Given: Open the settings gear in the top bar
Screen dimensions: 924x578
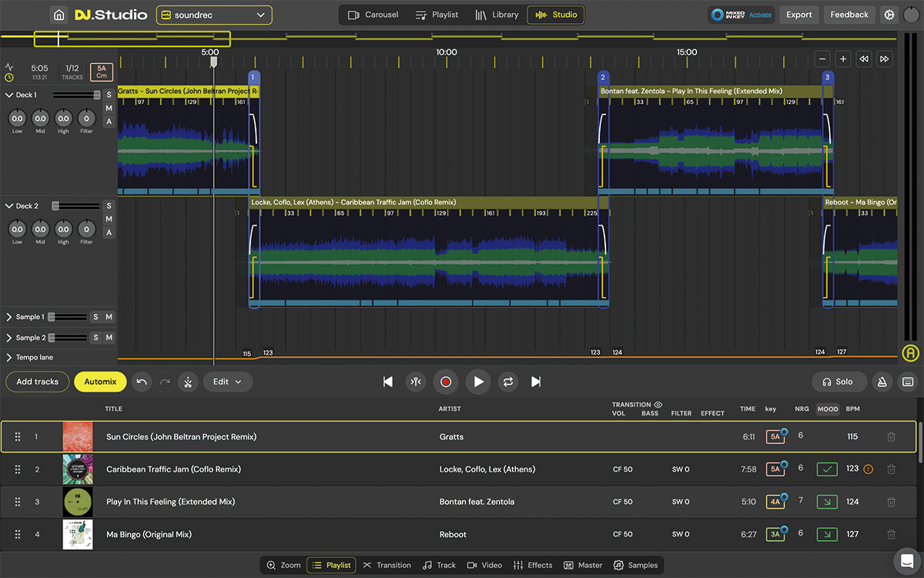Looking at the screenshot, I should (889, 15).
